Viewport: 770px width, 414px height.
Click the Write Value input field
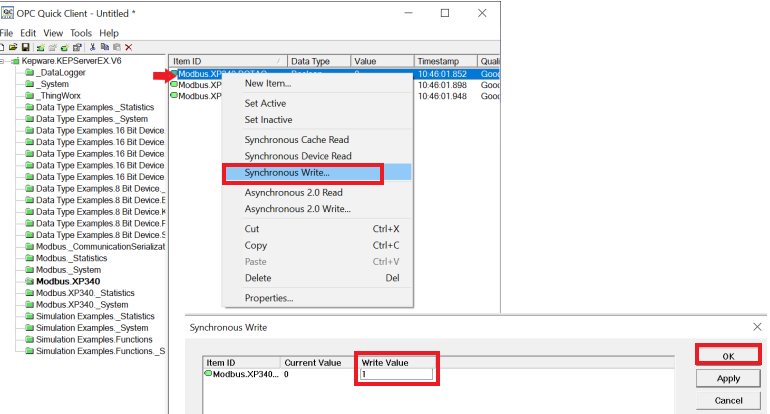pos(397,374)
